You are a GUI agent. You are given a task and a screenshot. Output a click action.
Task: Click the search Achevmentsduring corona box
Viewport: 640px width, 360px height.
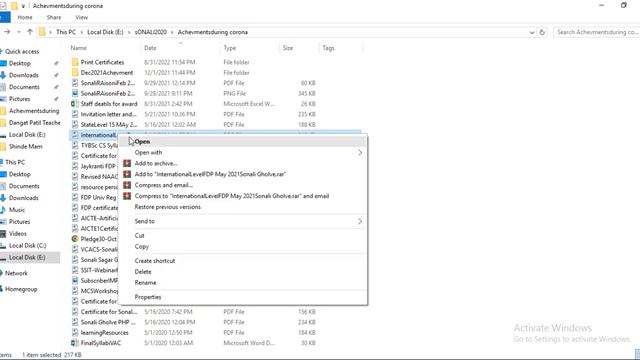[x=596, y=32]
